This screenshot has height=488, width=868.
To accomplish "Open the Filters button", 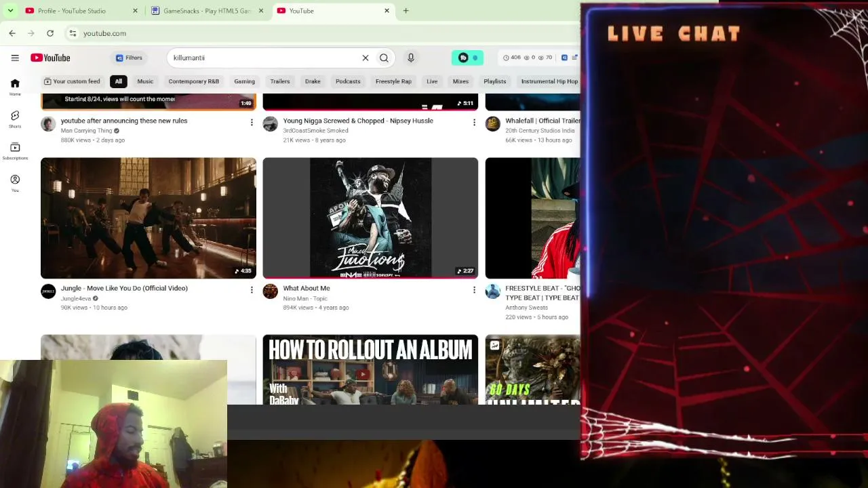I will coord(129,58).
